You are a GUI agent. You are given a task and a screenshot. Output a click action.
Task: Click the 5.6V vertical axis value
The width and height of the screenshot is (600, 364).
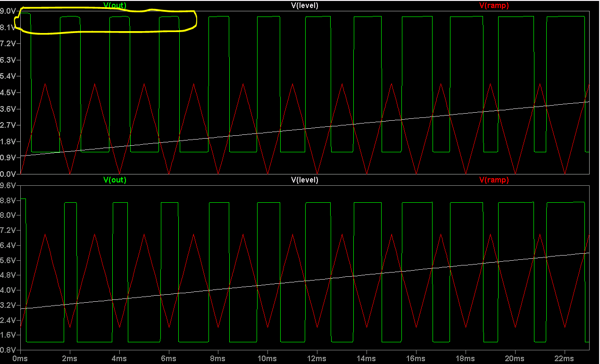coord(8,260)
